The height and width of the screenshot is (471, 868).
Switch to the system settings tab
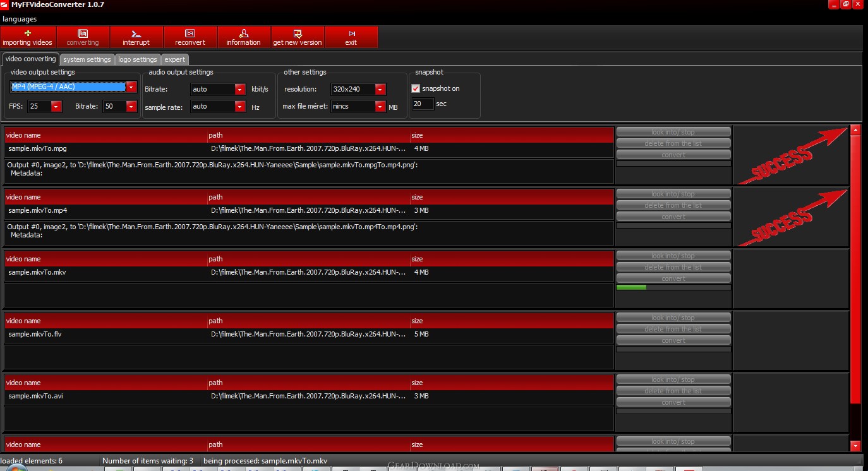point(87,59)
